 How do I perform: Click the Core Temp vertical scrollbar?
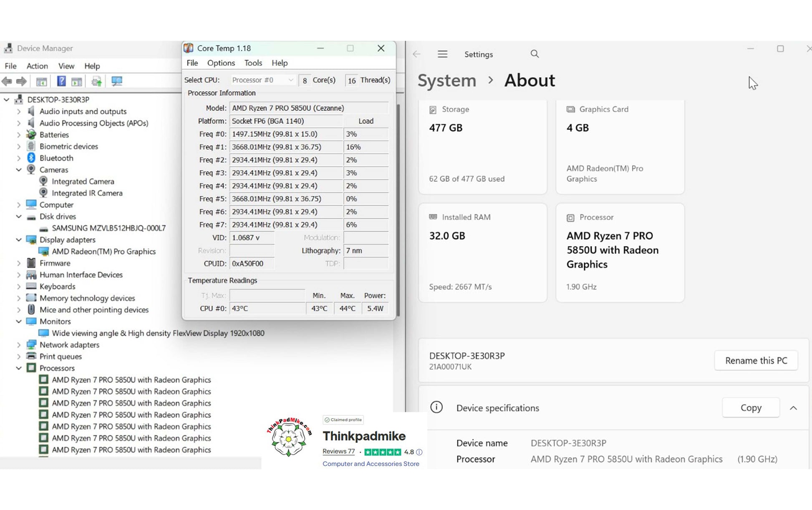[x=398, y=209]
